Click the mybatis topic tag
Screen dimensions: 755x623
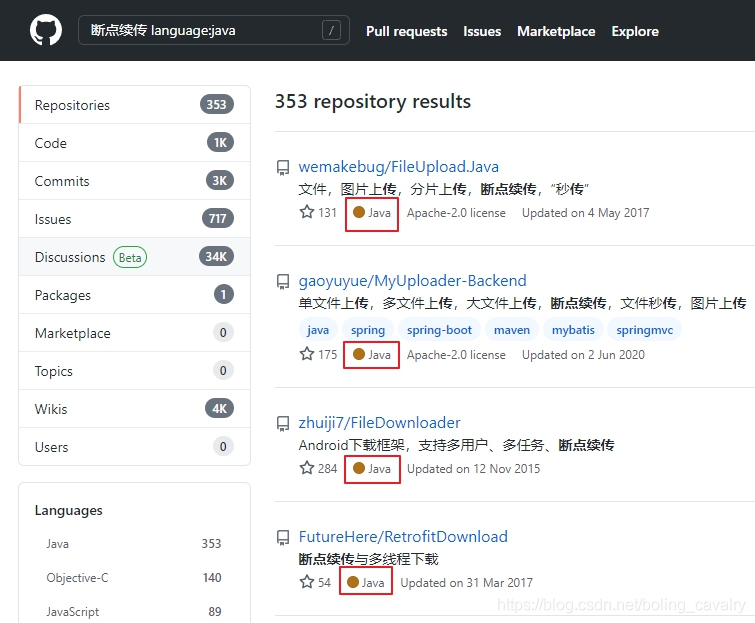tap(573, 330)
